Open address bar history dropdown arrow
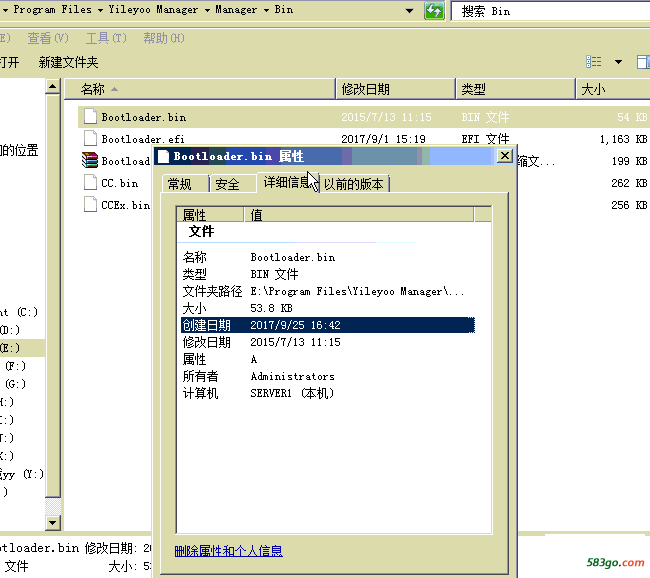Image resolution: width=650 pixels, height=578 pixels. click(409, 10)
